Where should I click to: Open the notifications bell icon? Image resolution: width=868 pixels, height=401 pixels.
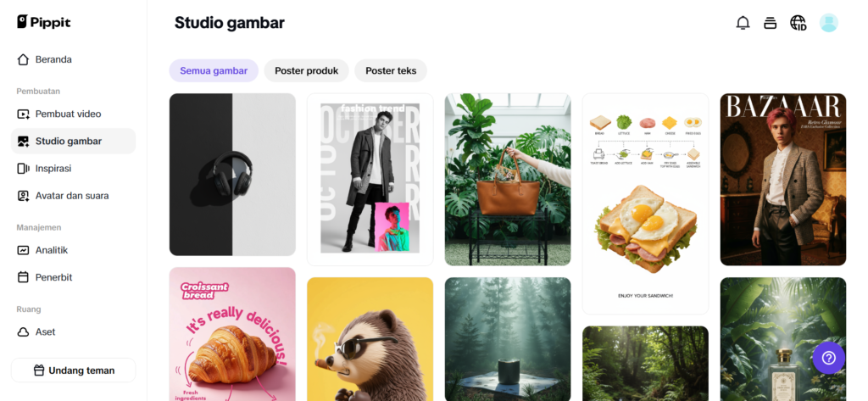(x=743, y=23)
